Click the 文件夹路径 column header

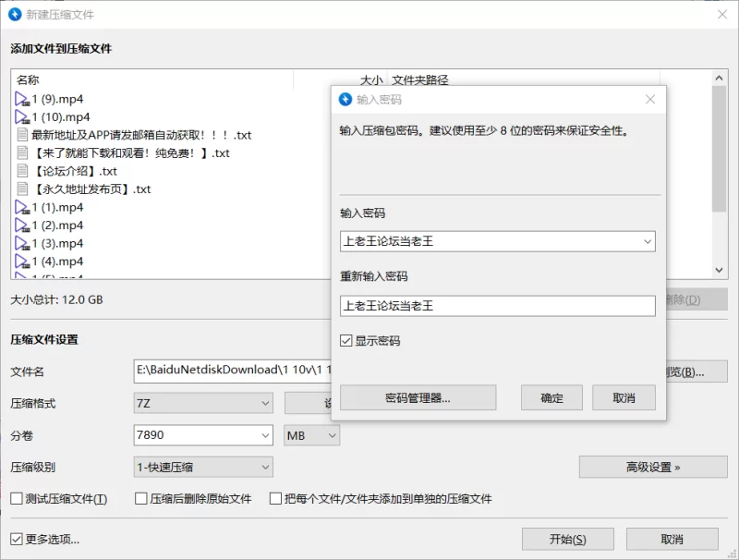click(x=420, y=79)
